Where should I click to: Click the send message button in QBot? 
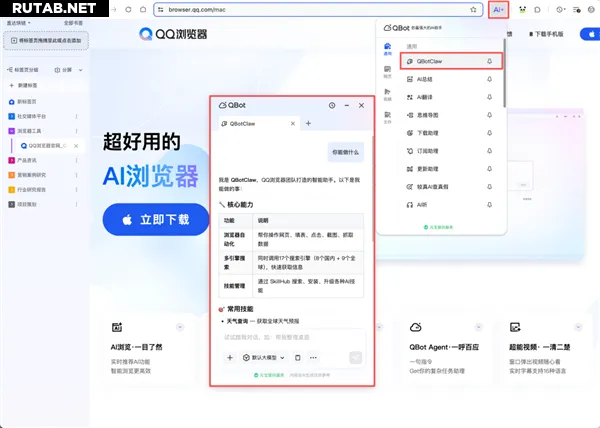coord(355,357)
